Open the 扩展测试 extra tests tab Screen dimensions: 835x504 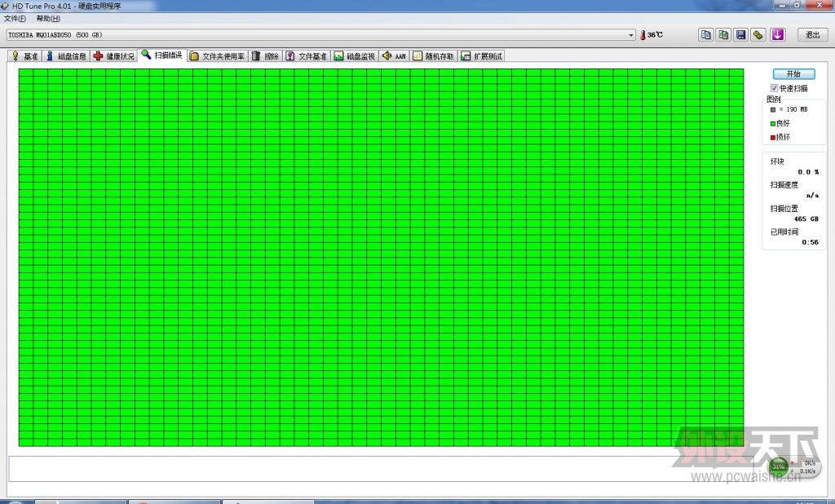481,56
